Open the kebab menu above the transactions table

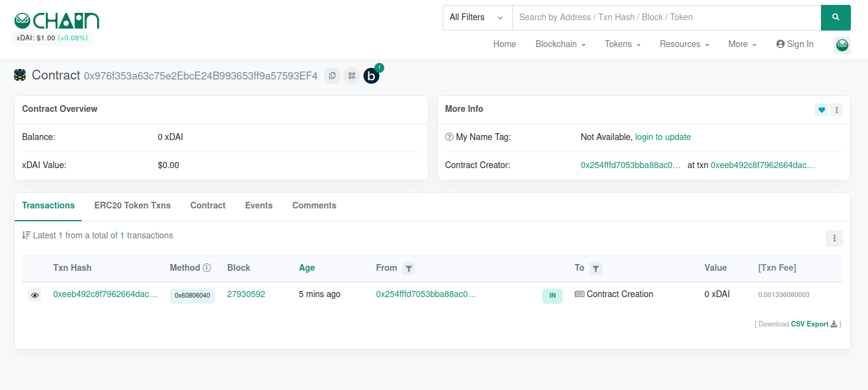834,238
